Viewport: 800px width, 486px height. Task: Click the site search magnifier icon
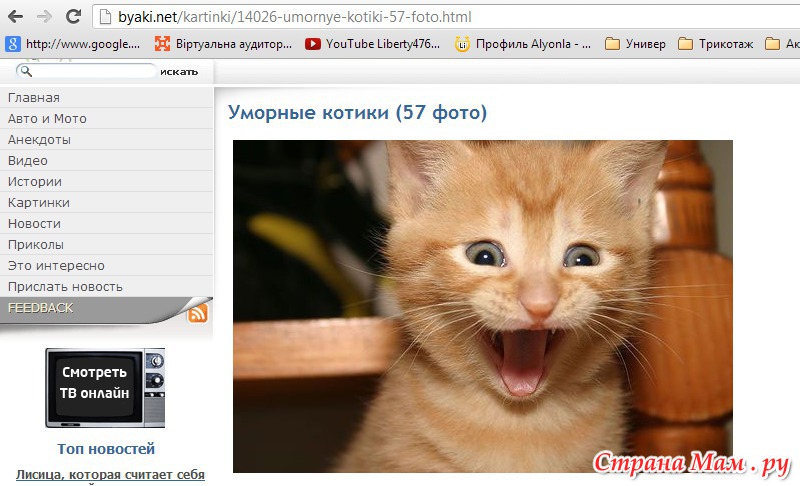click(x=26, y=71)
